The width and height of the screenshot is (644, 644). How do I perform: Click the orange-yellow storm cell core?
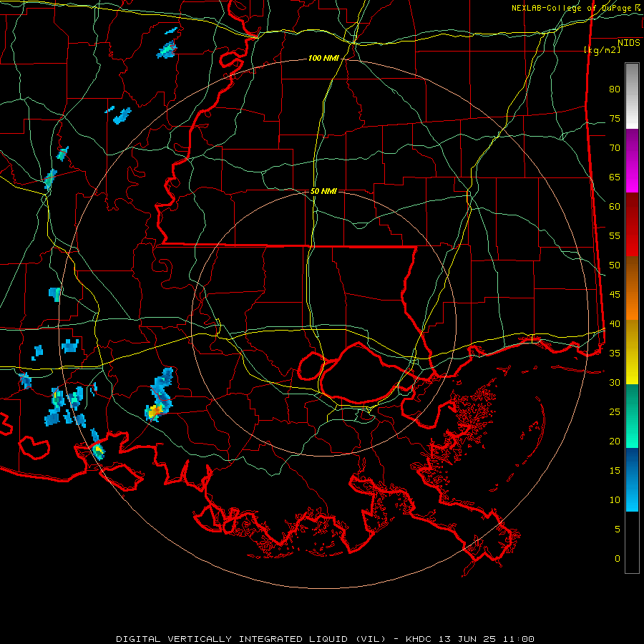[156, 410]
